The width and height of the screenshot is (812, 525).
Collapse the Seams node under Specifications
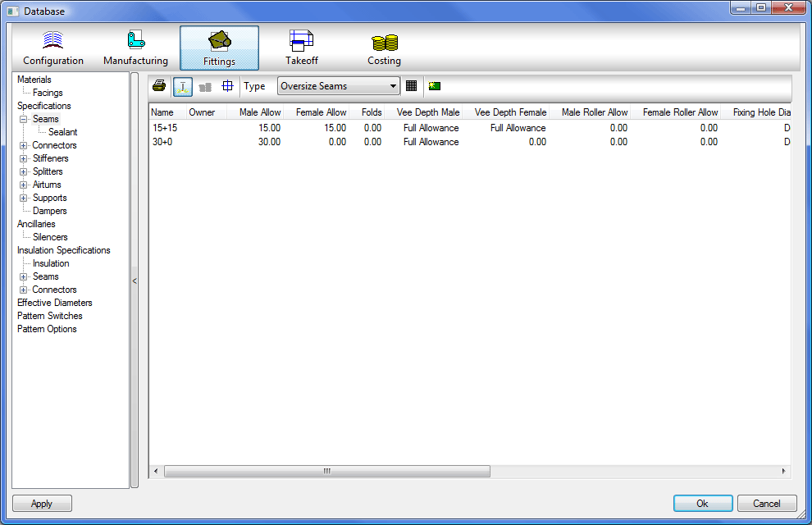pyautogui.click(x=23, y=119)
